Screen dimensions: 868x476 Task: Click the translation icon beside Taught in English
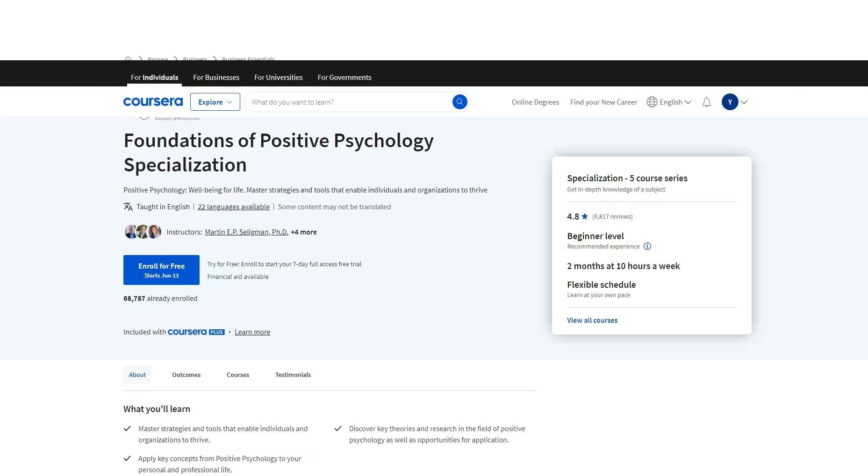(x=128, y=206)
